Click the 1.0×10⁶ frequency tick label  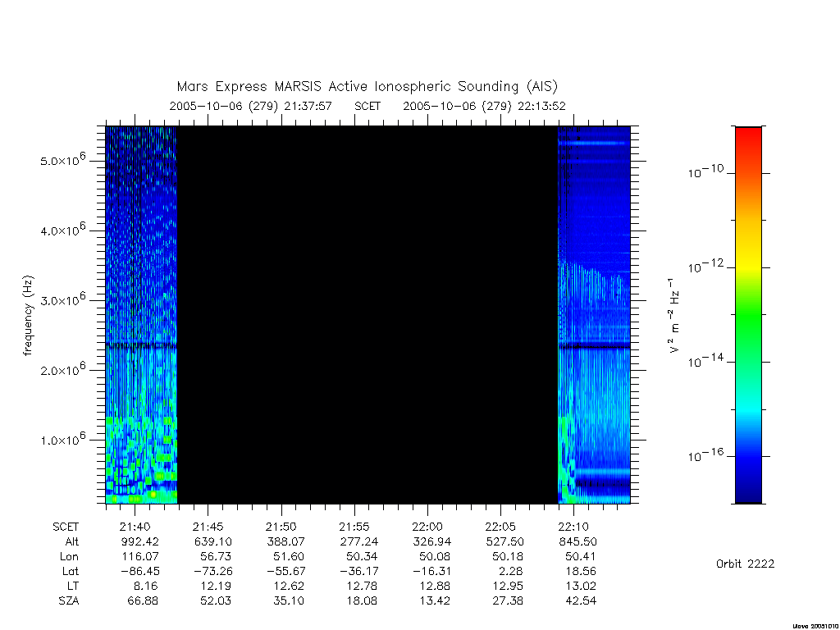click(x=62, y=439)
